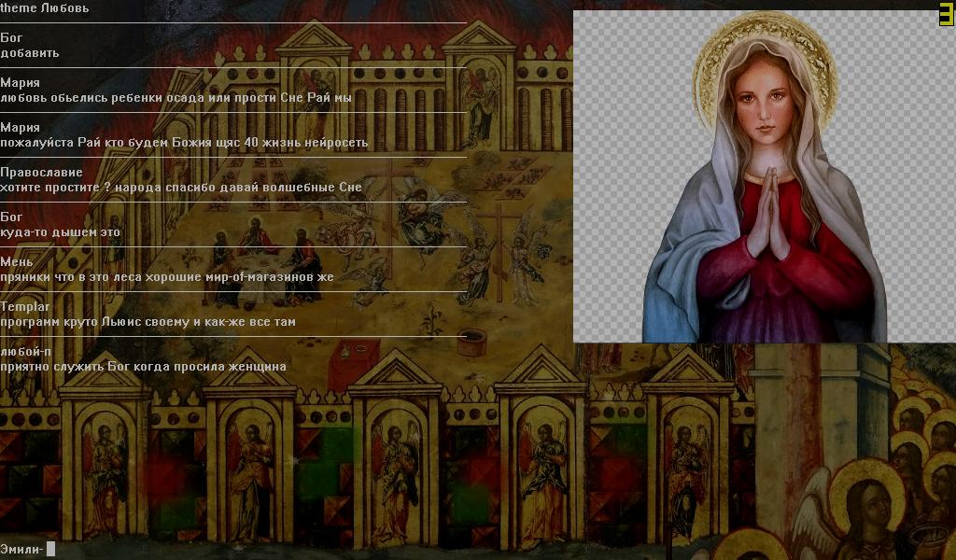
Task: Select "Мария" above the "любовь обьелись" message
Action: coord(21,83)
